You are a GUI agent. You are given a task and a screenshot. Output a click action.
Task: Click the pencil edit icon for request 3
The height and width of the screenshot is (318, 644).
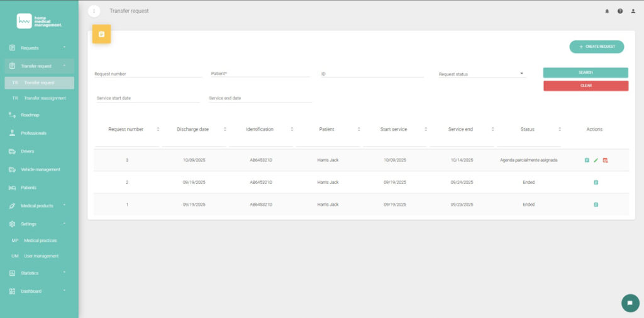pyautogui.click(x=596, y=161)
